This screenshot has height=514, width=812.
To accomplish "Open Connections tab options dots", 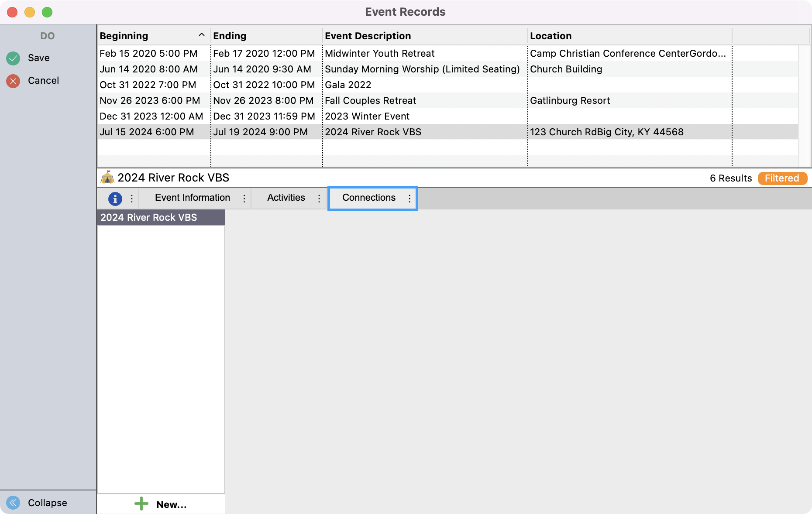I will tap(409, 199).
